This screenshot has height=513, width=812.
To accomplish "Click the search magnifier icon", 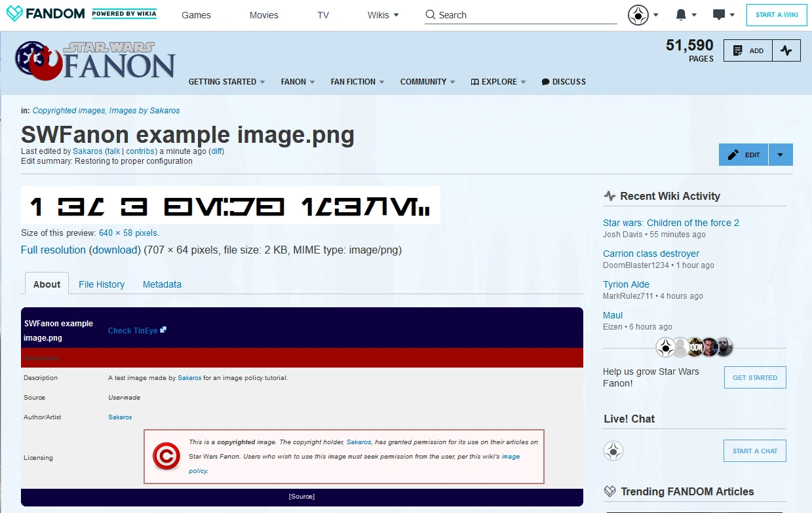I will pyautogui.click(x=430, y=14).
